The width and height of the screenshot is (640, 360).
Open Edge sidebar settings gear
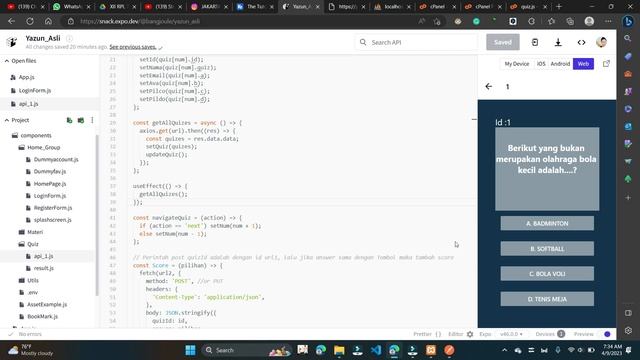(628, 330)
